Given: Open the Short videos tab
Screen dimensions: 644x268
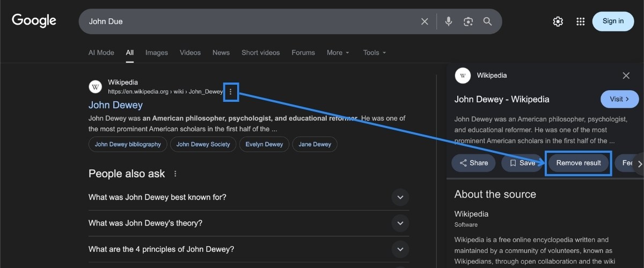Looking at the screenshot, I should 261,53.
